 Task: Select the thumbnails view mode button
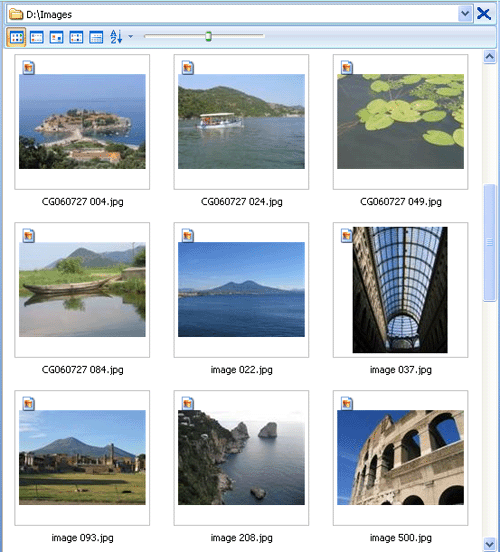click(x=16, y=37)
